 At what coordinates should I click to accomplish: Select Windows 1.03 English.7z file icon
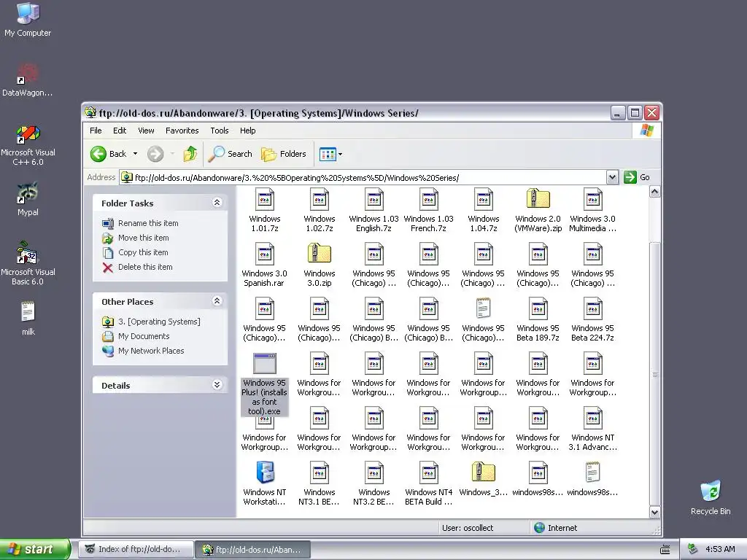[x=374, y=200]
